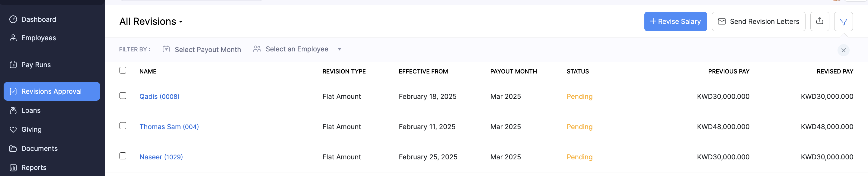Click the Giving heart icon

click(x=13, y=129)
